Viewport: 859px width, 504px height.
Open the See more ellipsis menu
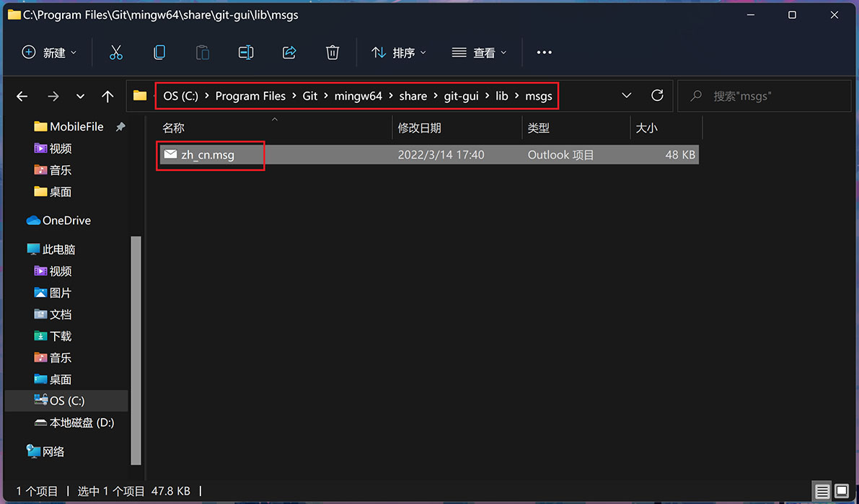click(544, 52)
